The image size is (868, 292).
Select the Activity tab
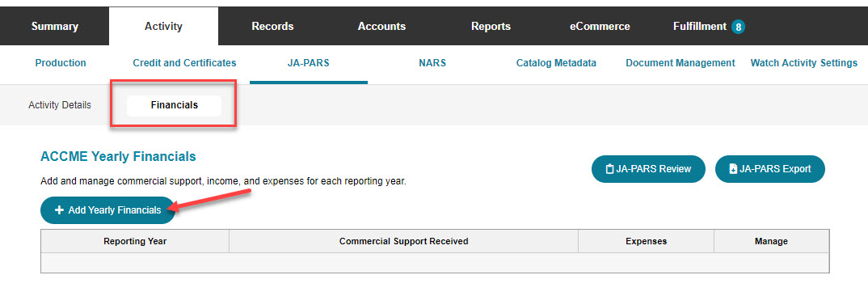click(163, 26)
